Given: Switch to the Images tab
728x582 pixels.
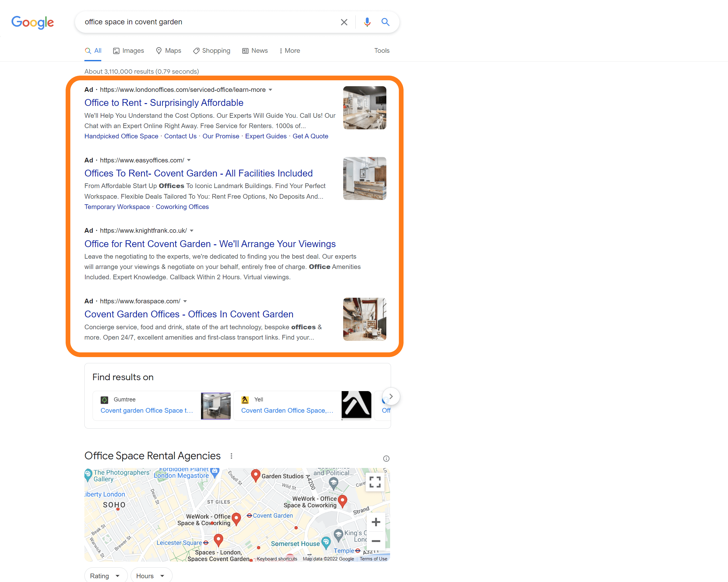Looking at the screenshot, I should [x=128, y=51].
